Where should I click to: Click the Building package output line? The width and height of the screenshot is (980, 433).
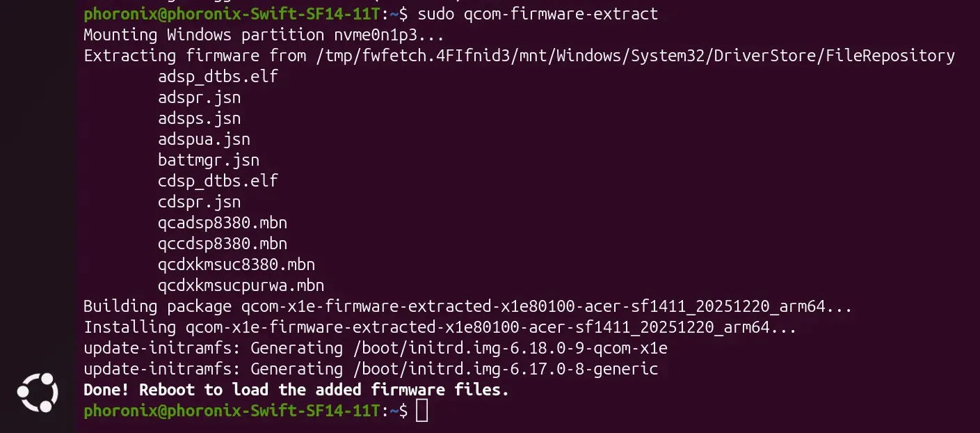[x=467, y=306]
